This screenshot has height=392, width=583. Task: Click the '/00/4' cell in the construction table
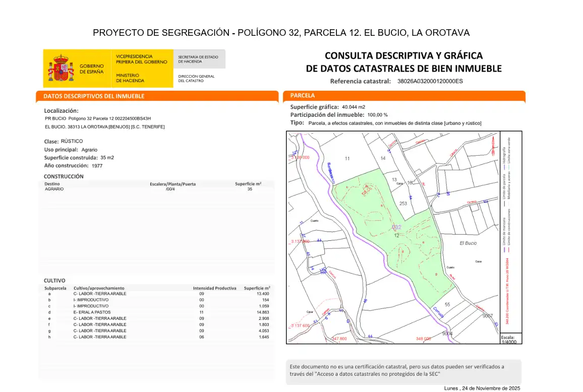click(x=170, y=189)
